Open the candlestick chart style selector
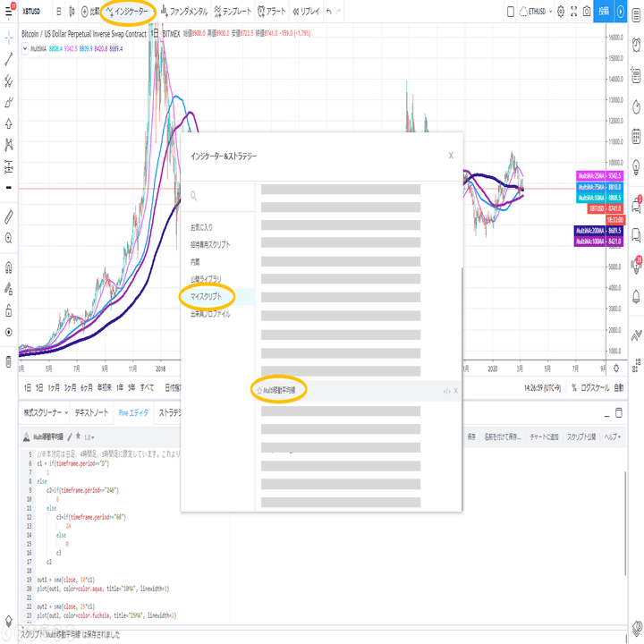644x644 pixels. coord(72,12)
